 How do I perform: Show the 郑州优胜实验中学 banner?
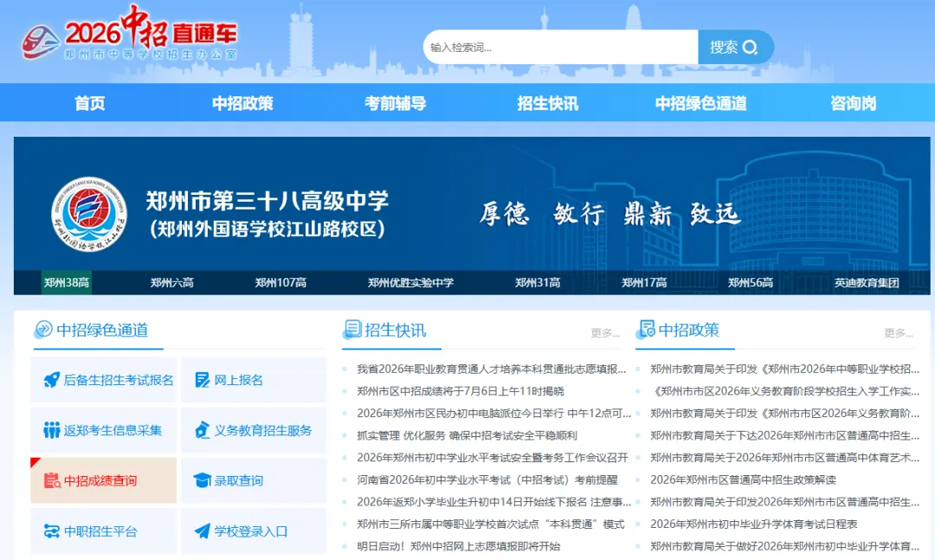coord(410,283)
